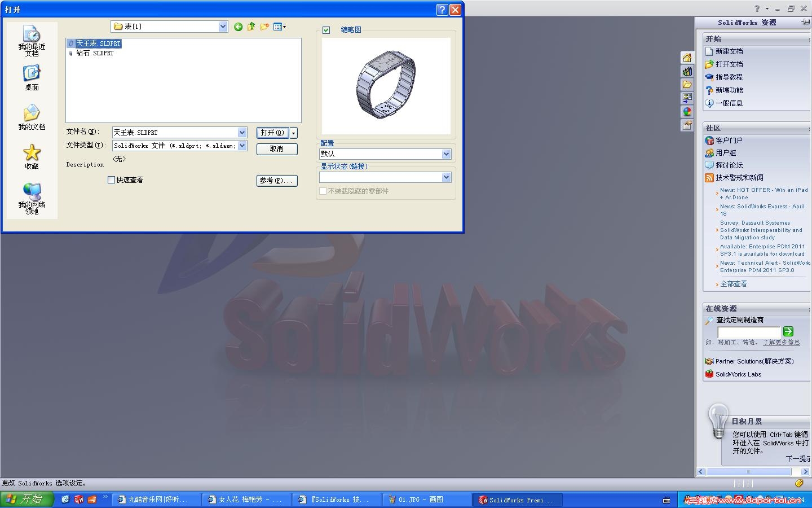The image size is (812, 508).
Task: Click the 用户组 user groups icon
Action: pos(709,152)
